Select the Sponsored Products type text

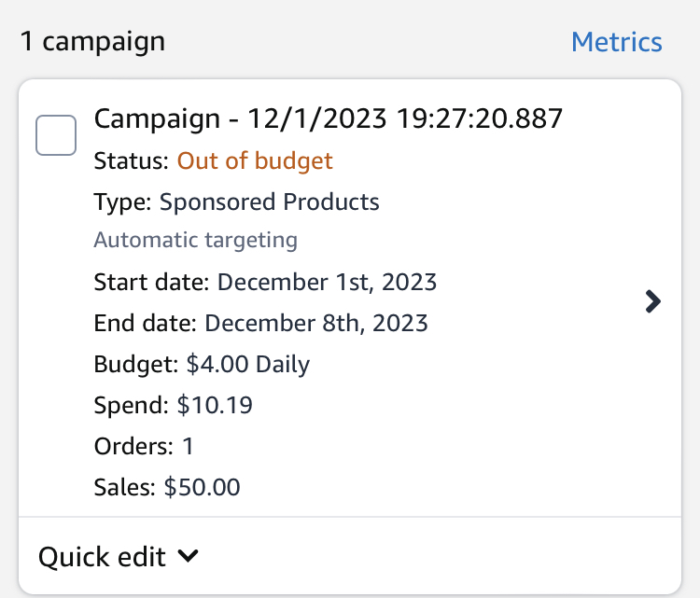[x=269, y=202]
